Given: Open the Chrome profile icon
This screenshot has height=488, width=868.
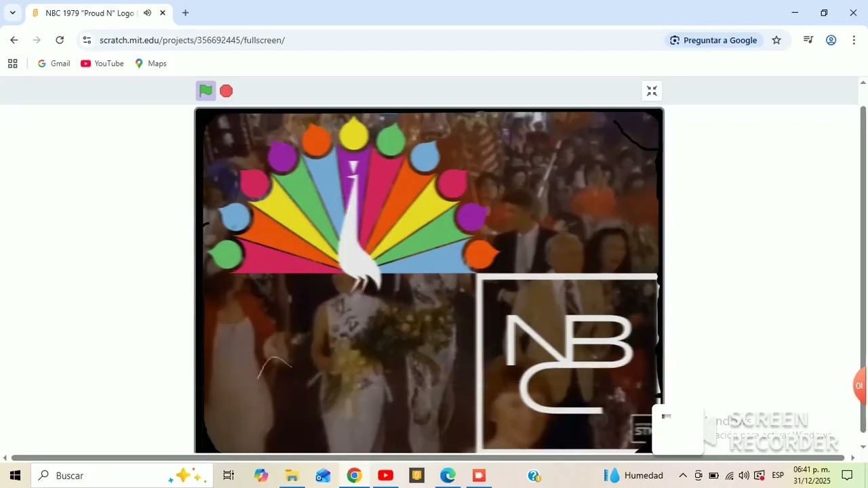Looking at the screenshot, I should [x=831, y=40].
